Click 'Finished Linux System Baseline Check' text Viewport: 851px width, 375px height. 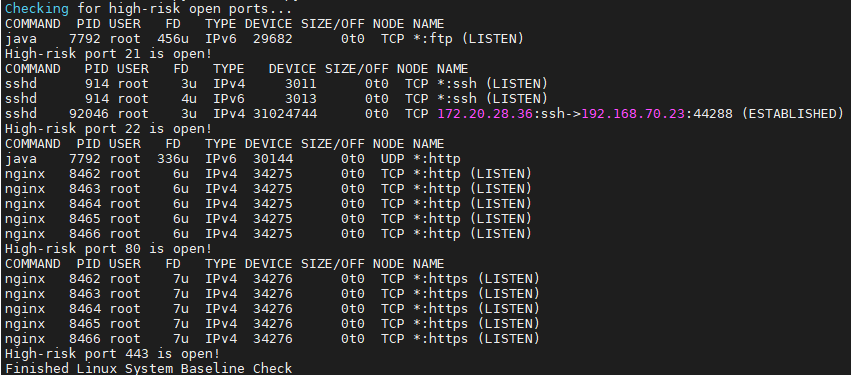(149, 368)
